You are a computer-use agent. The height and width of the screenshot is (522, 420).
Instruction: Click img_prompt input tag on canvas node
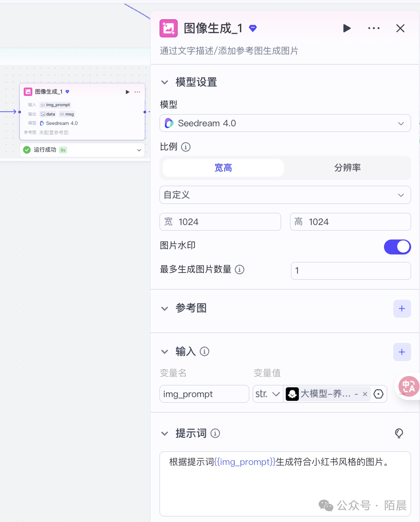[x=55, y=105]
